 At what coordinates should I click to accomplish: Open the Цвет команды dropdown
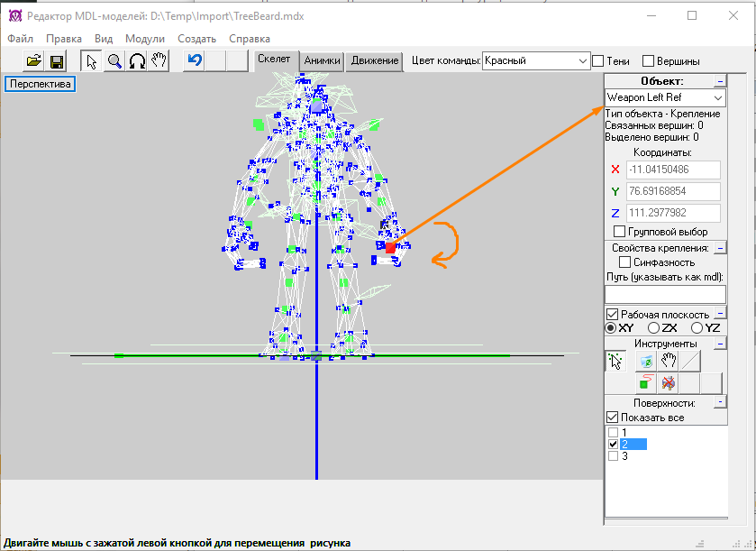coord(535,60)
